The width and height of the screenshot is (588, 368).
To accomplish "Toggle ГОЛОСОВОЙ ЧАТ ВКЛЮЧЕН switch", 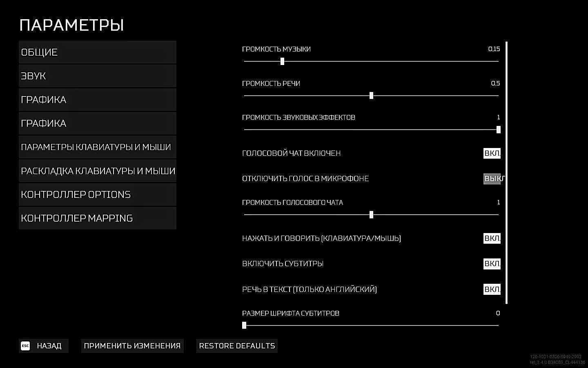I will point(492,153).
